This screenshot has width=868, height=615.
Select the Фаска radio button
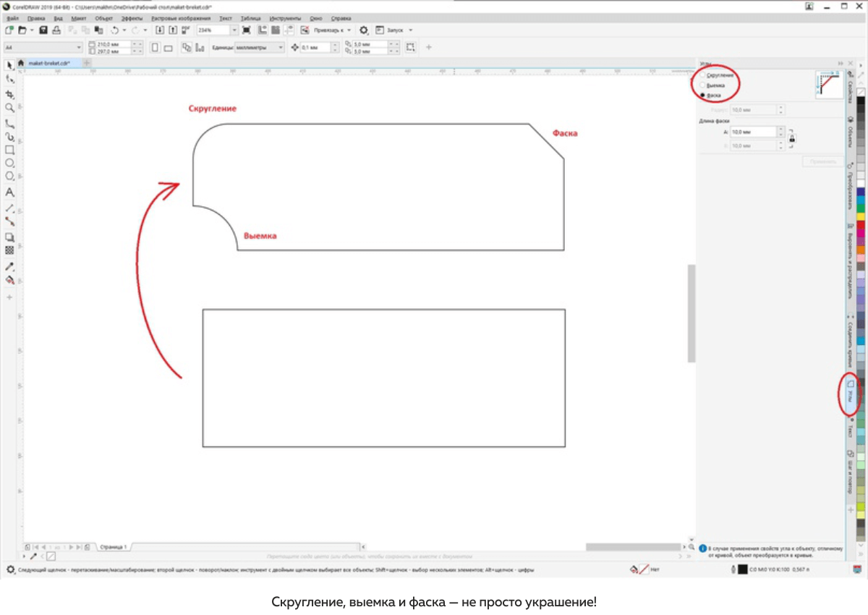pyautogui.click(x=702, y=96)
